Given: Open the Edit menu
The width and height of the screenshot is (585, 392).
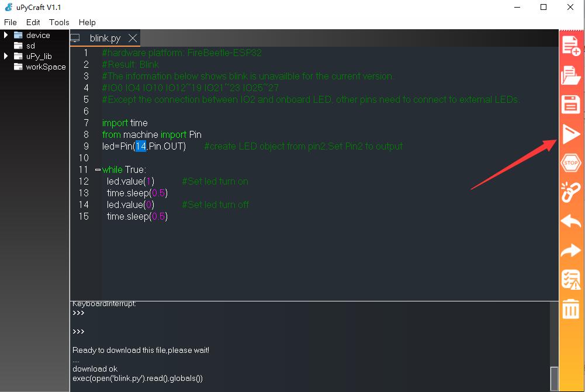Looking at the screenshot, I should (x=33, y=22).
